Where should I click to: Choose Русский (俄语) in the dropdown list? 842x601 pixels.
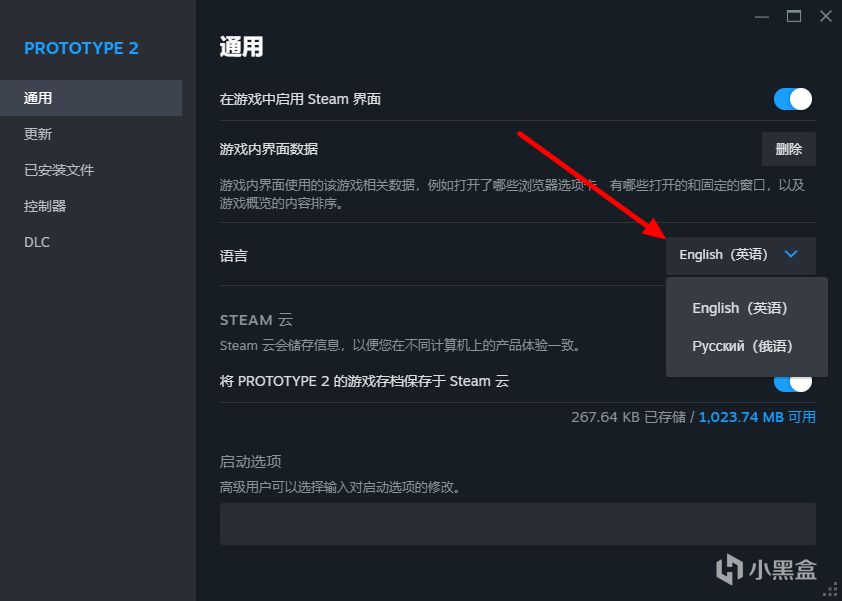click(x=742, y=346)
